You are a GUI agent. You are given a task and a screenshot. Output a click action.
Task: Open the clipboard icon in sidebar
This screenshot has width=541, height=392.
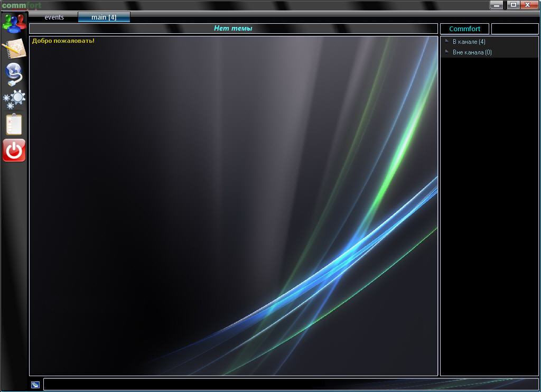14,124
